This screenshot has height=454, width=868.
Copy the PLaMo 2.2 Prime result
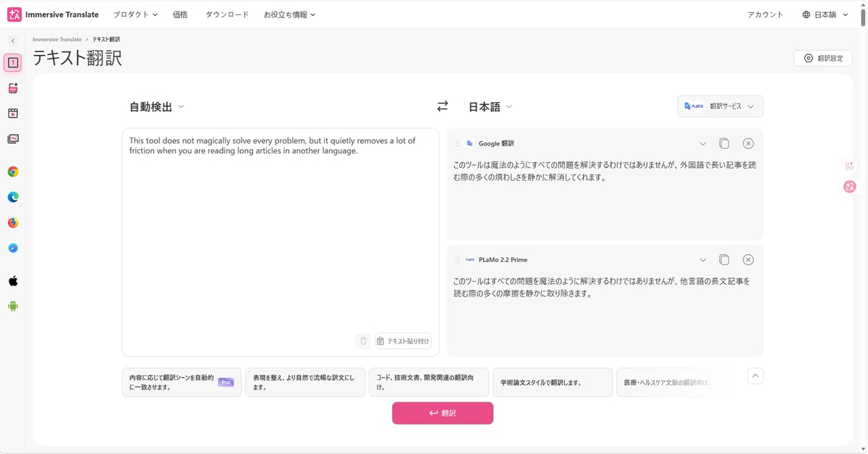click(724, 260)
